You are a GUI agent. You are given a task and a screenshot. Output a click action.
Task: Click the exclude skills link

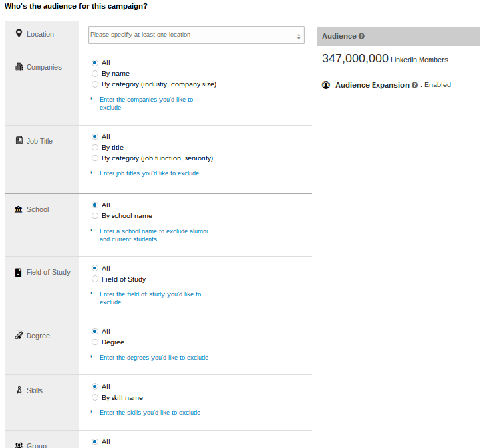[150, 413]
